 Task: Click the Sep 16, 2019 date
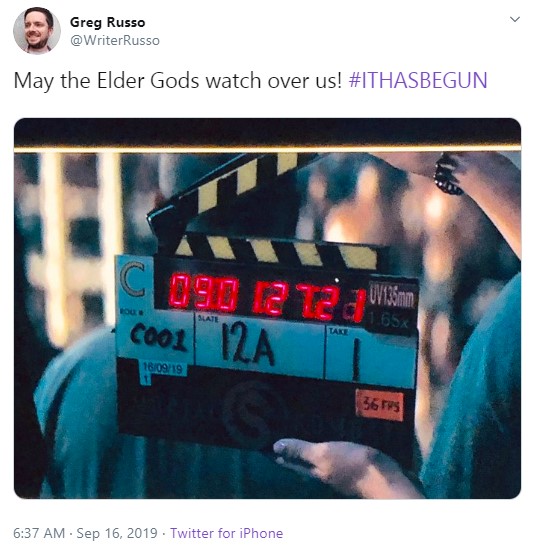[x=117, y=533]
